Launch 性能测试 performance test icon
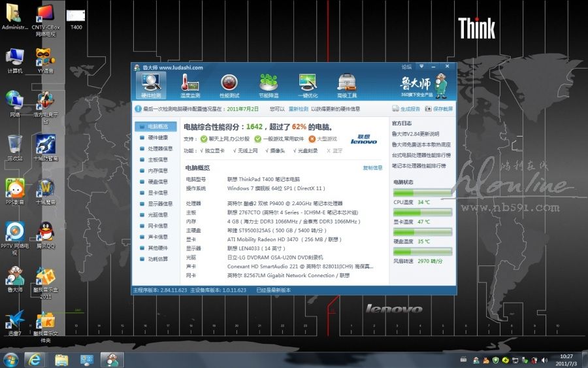Image resolution: width=588 pixels, height=368 pixels. coord(229,85)
